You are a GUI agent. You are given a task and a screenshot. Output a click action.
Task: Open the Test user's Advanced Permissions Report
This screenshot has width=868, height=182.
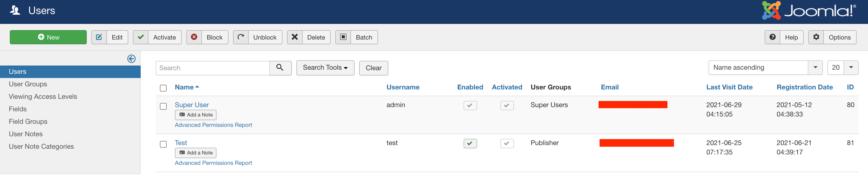(x=213, y=163)
